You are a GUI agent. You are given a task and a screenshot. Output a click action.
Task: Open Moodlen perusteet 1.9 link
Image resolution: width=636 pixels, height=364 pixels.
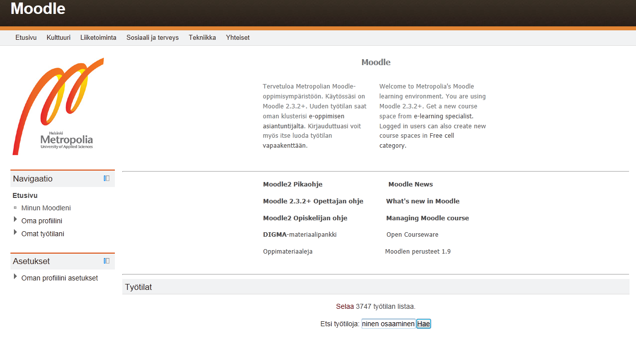(418, 252)
